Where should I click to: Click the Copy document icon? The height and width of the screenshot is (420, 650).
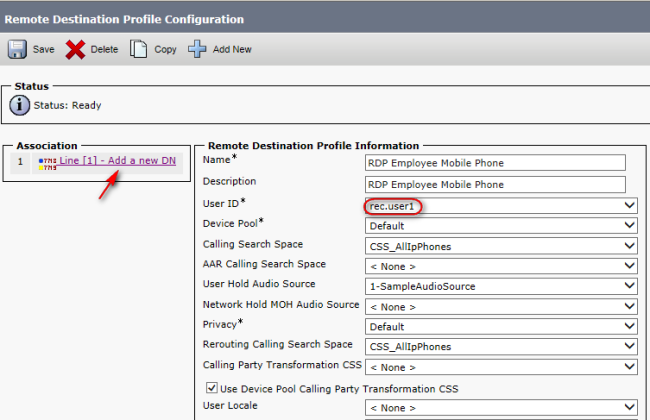pyautogui.click(x=138, y=49)
